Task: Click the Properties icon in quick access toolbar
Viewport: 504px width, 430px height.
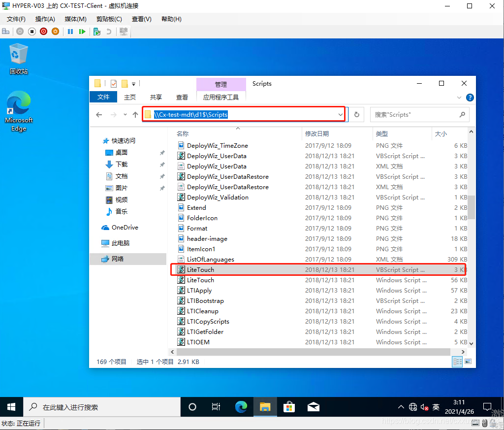Action: click(114, 84)
